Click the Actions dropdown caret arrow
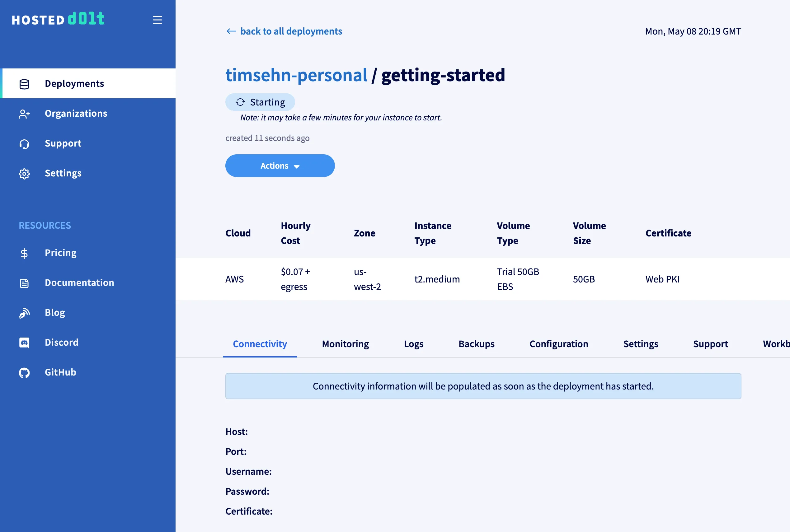 (296, 166)
